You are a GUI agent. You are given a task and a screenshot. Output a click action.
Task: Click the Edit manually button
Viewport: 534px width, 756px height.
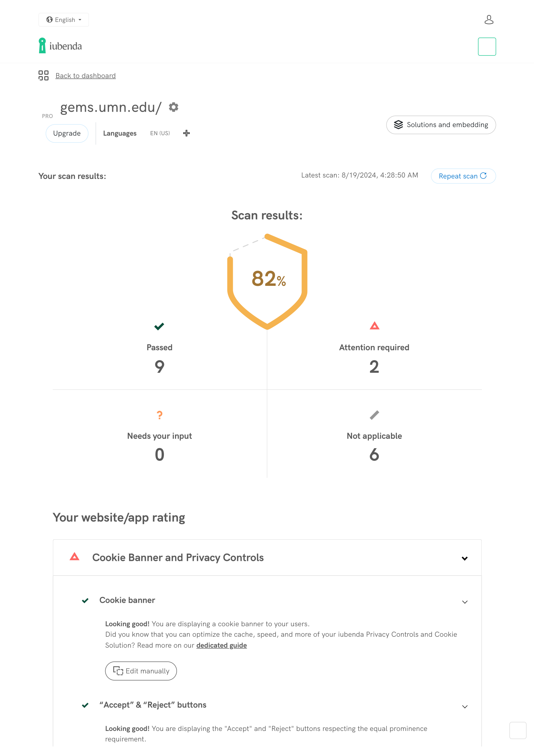[x=141, y=671]
